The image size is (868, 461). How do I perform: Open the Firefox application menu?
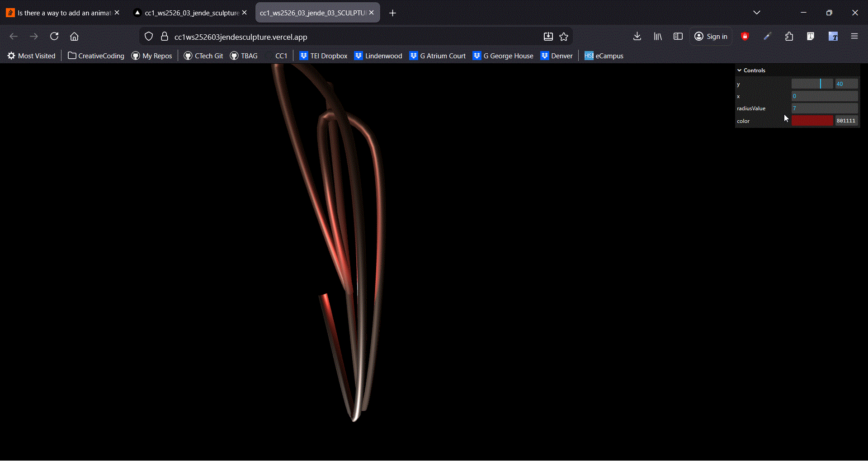[x=854, y=37]
